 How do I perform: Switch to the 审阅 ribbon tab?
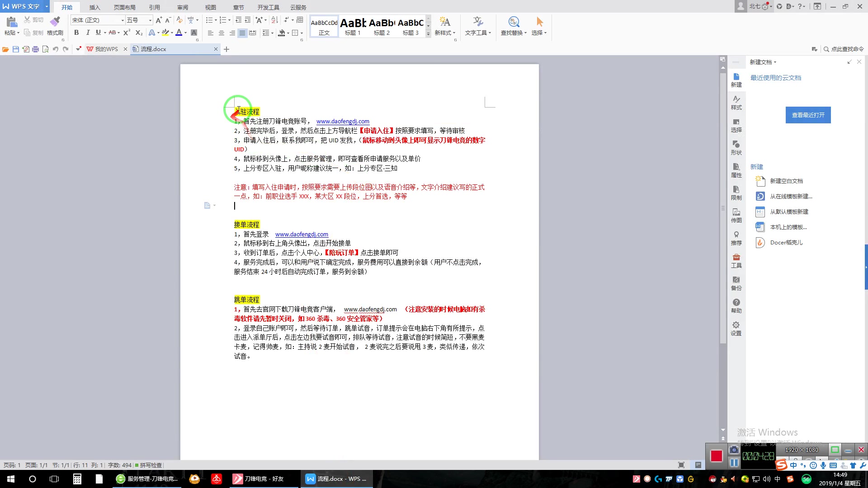click(183, 7)
